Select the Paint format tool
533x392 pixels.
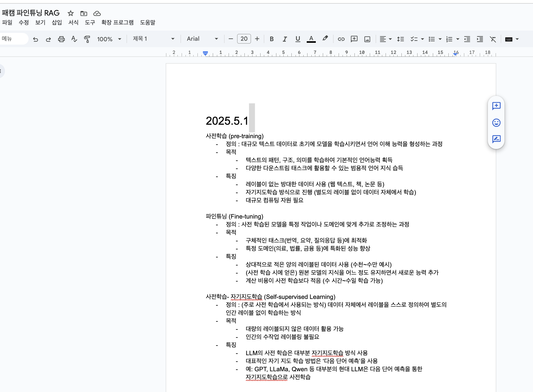click(x=87, y=39)
